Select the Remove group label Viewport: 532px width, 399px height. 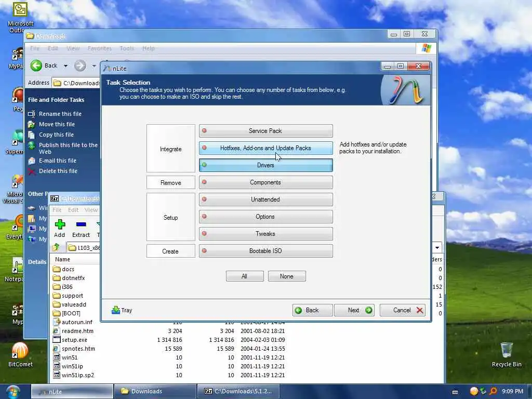click(x=170, y=182)
